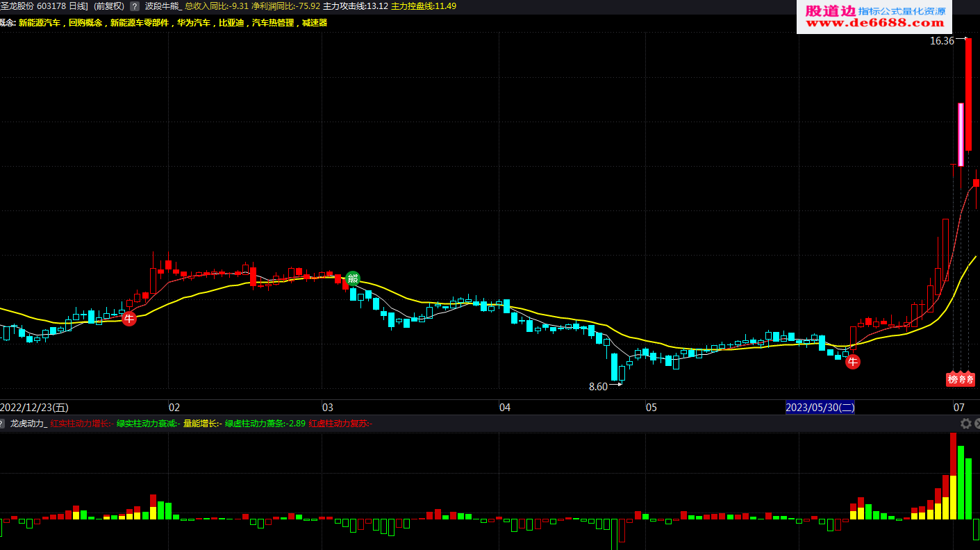This screenshot has height=550, width=980.
Task: Select the large cyan candle above 8.60
Action: pos(614,367)
